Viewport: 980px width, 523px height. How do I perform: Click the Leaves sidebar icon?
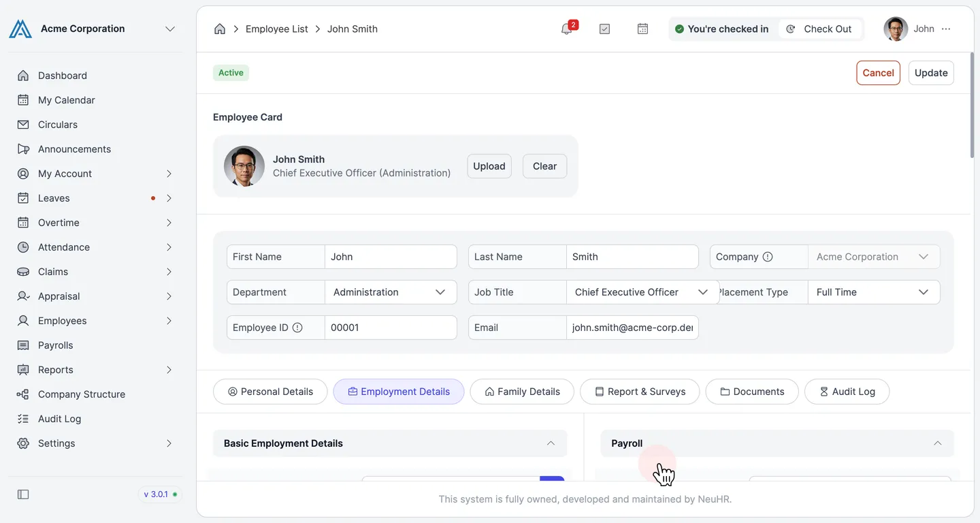tap(23, 198)
